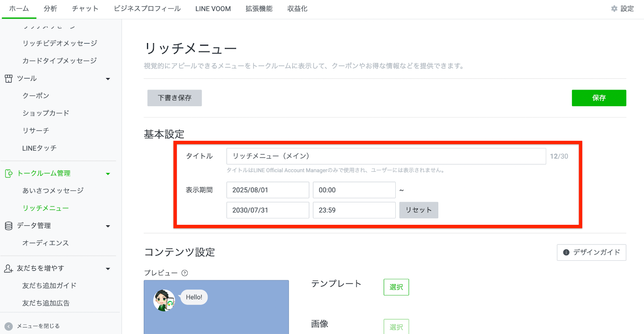Viewport: 644px width, 334px height.
Task: Switch to the 分析 tab
Action: click(x=50, y=8)
